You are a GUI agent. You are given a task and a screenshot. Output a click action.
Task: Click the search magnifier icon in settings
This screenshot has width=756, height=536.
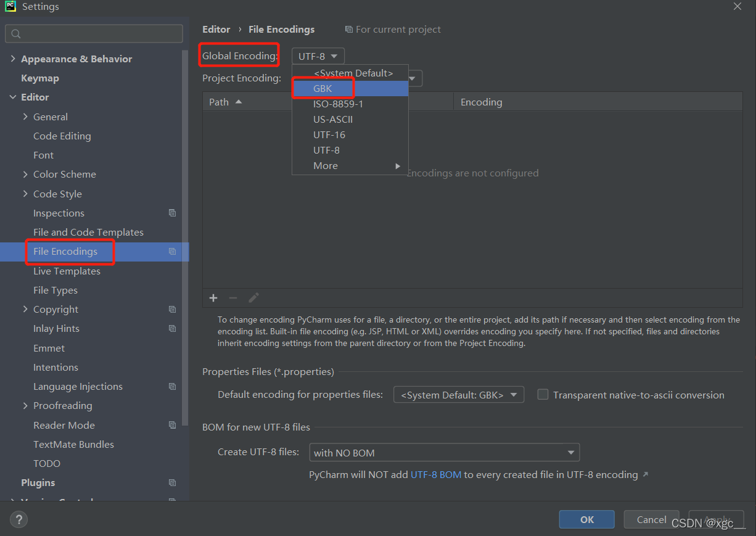point(16,34)
